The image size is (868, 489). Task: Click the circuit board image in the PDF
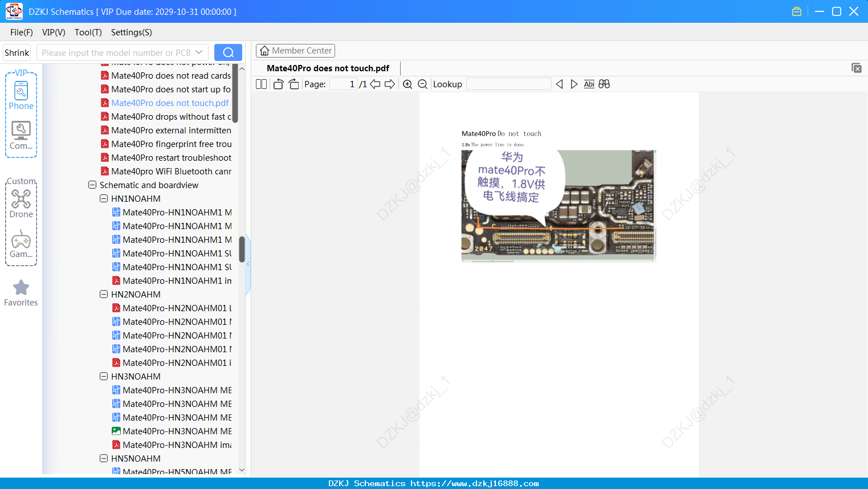[x=559, y=205]
